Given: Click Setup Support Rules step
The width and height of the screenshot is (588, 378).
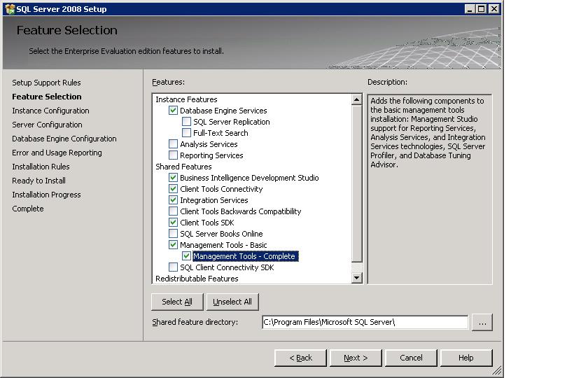Looking at the screenshot, I should 46,83.
